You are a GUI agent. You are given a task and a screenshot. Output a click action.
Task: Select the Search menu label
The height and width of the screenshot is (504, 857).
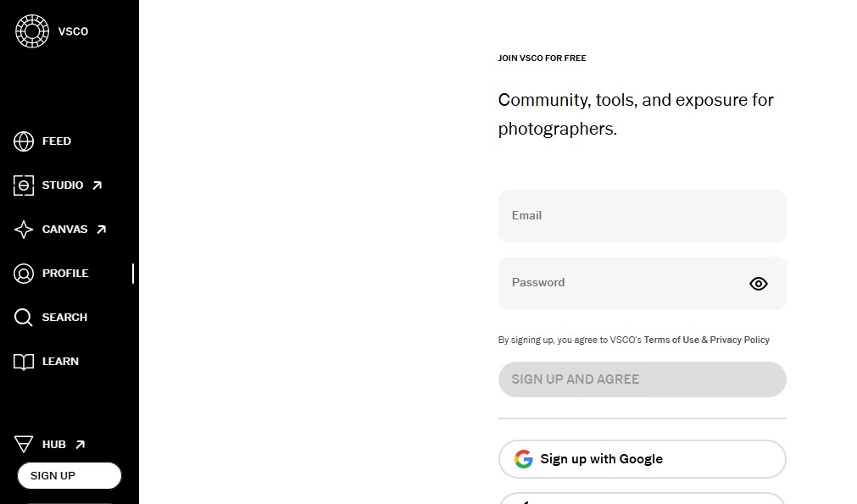pos(64,318)
